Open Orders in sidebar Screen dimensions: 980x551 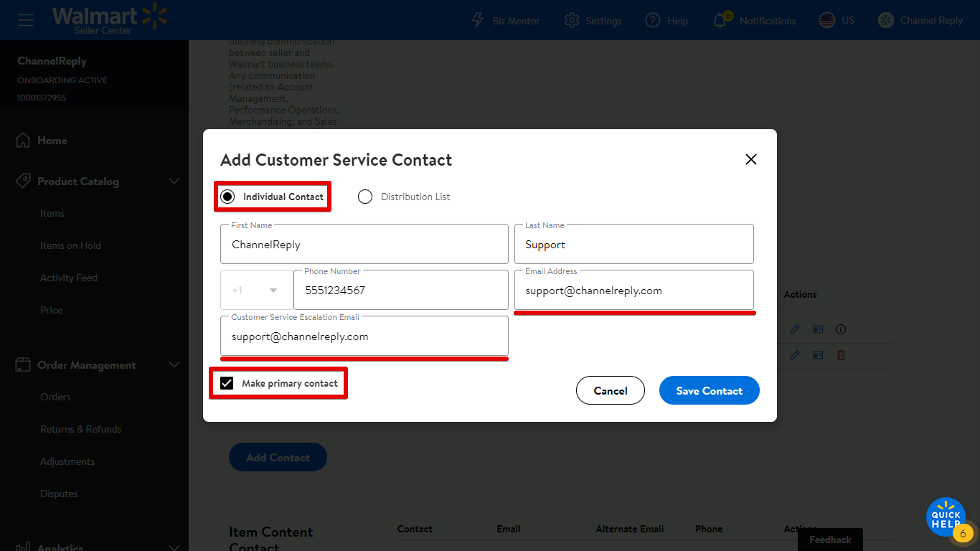(x=55, y=397)
